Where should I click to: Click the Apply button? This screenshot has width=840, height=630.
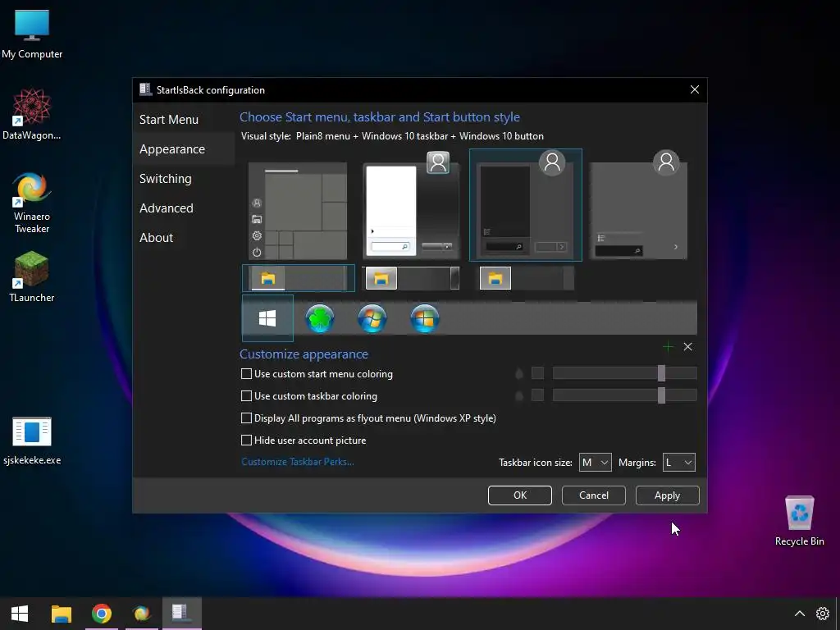point(667,495)
